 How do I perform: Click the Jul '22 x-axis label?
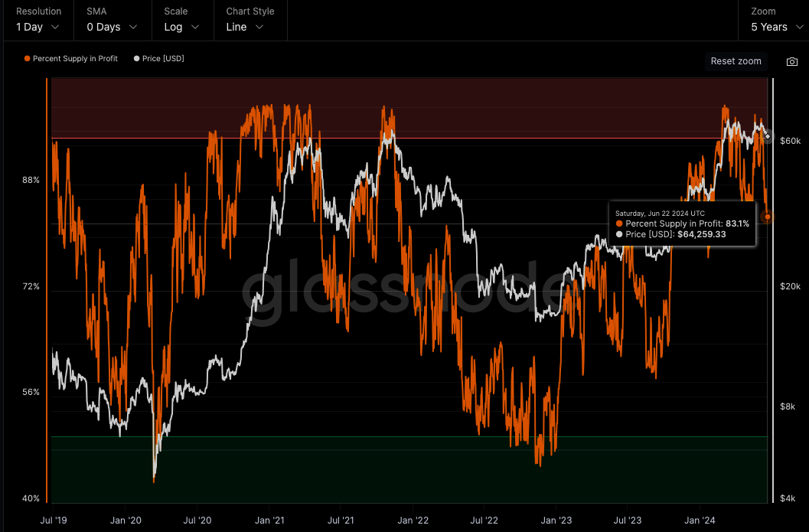(484, 520)
